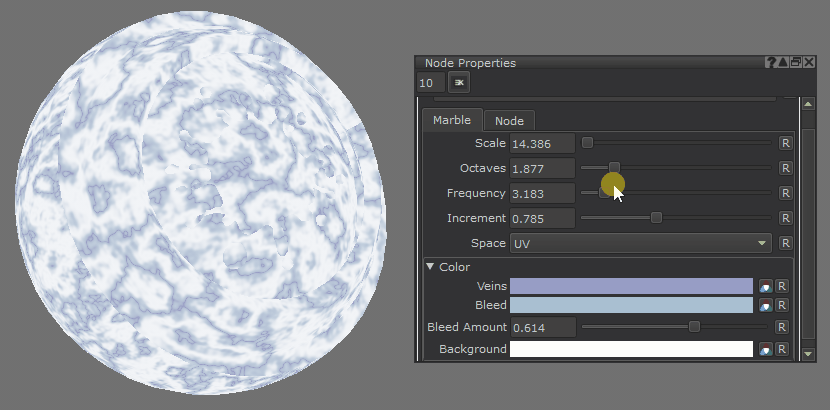
Task: Reset the Octaves value with R
Action: (x=785, y=168)
